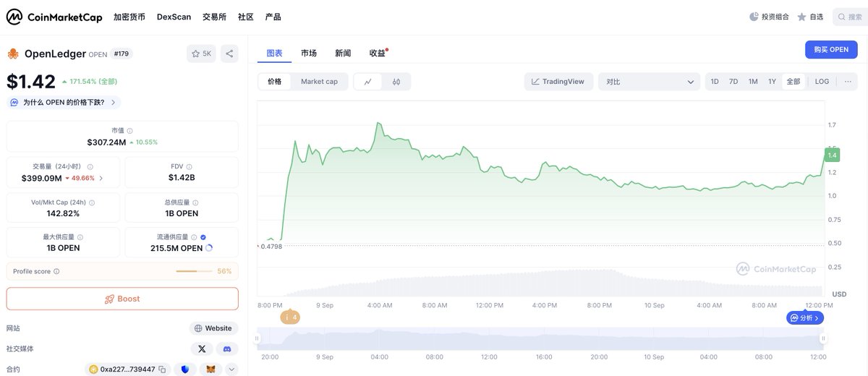Open the 对比 compare dropdown

point(649,82)
